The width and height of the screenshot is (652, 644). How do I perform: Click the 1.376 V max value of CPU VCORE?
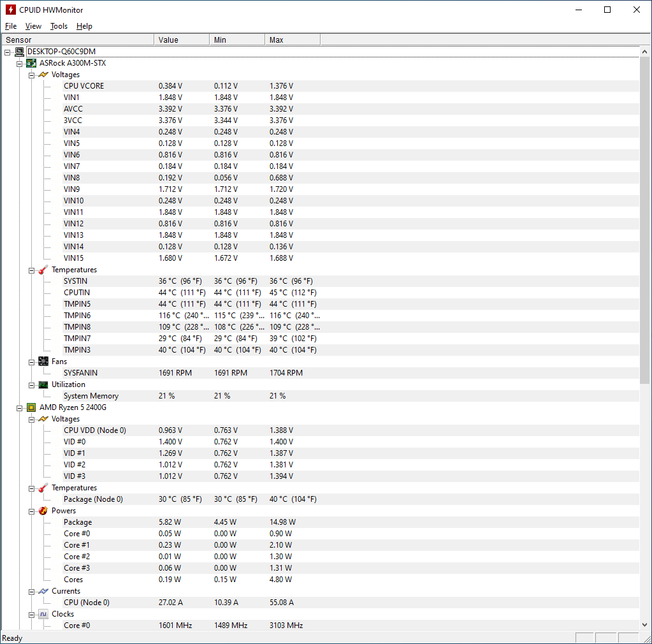281,86
